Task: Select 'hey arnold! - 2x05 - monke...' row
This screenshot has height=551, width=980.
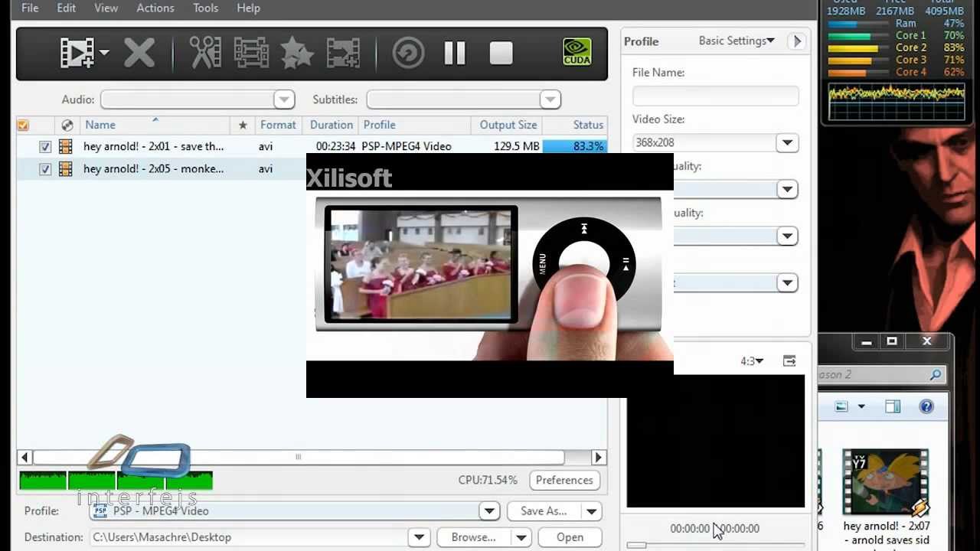Action: pyautogui.click(x=162, y=169)
